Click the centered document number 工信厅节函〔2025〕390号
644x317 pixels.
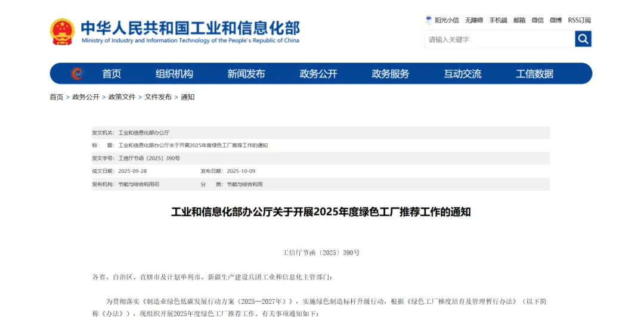[321, 253]
